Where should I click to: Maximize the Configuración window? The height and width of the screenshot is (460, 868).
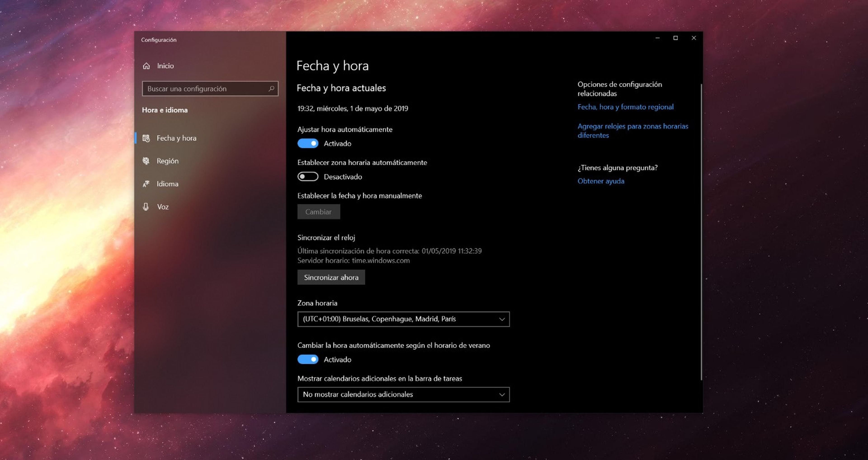[x=676, y=38]
